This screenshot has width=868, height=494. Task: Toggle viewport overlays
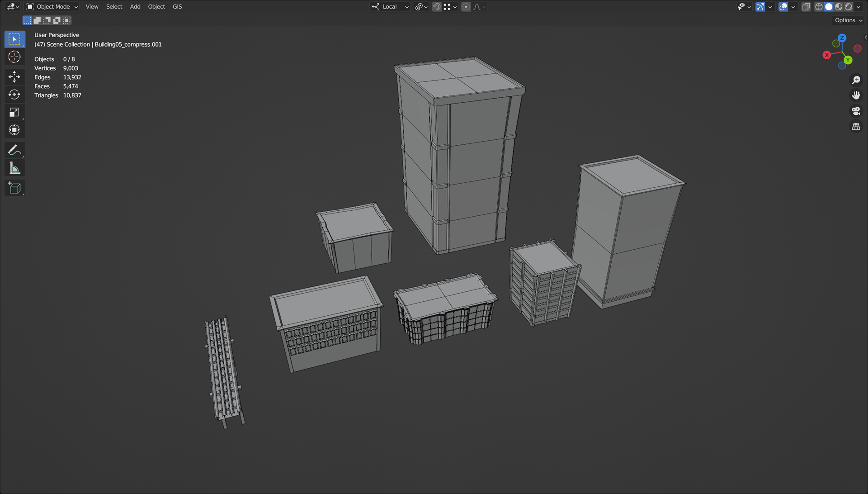coord(783,7)
